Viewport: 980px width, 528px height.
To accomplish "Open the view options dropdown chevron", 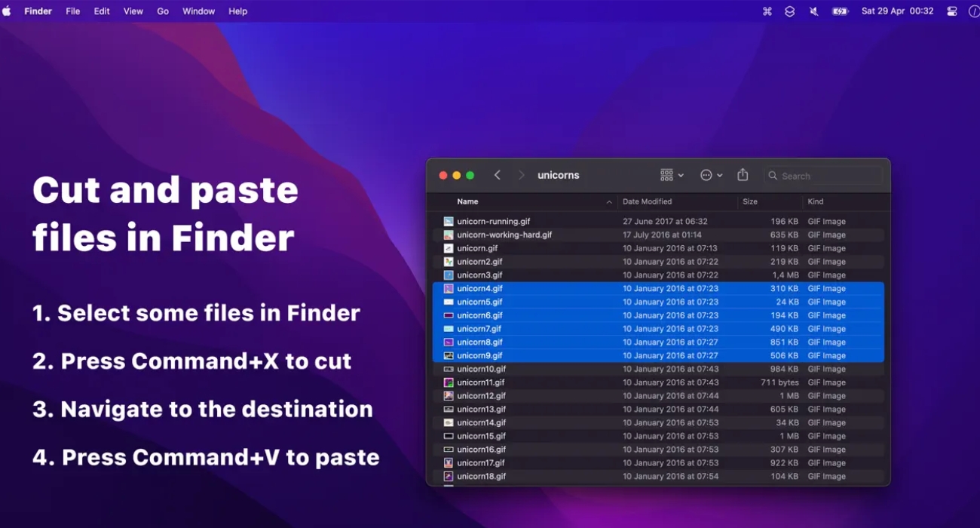I will [681, 174].
